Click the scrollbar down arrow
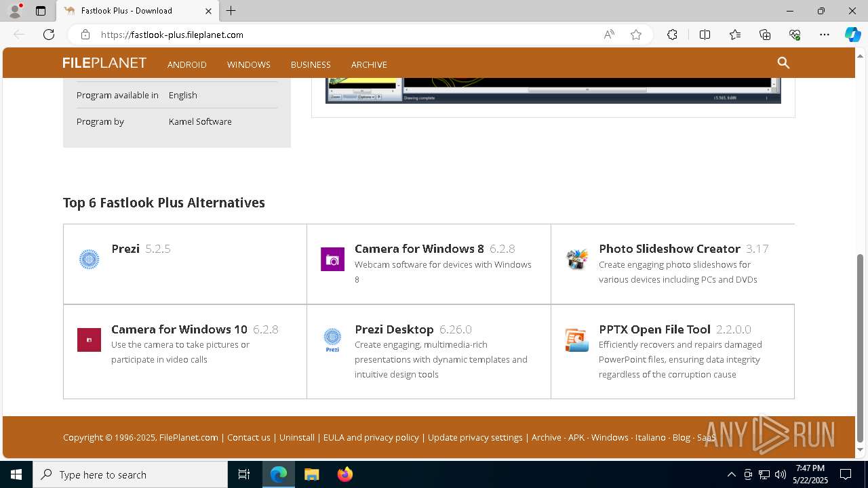The height and width of the screenshot is (488, 868). (861, 450)
